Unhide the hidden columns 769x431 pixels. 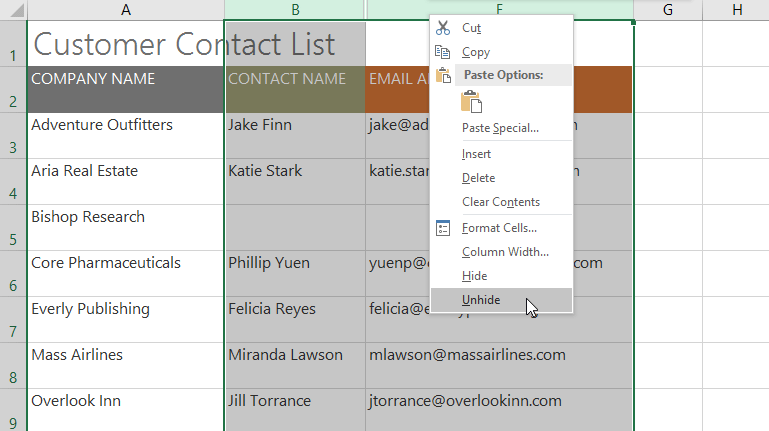[481, 300]
